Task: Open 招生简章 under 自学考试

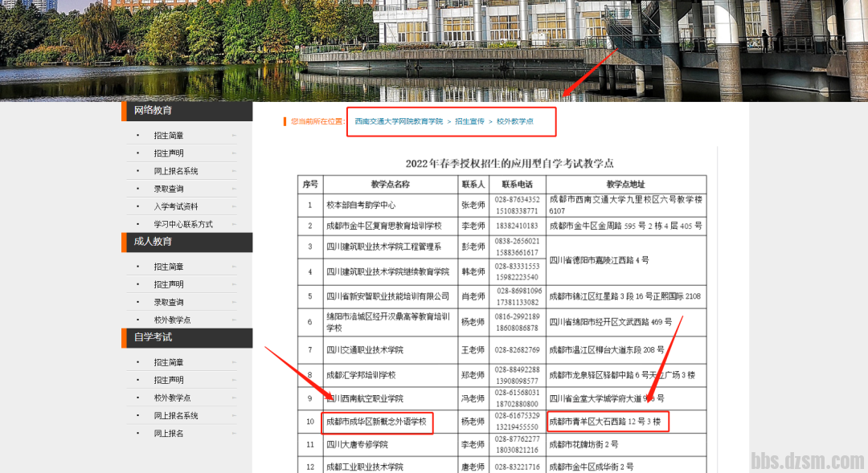Action: tap(169, 363)
